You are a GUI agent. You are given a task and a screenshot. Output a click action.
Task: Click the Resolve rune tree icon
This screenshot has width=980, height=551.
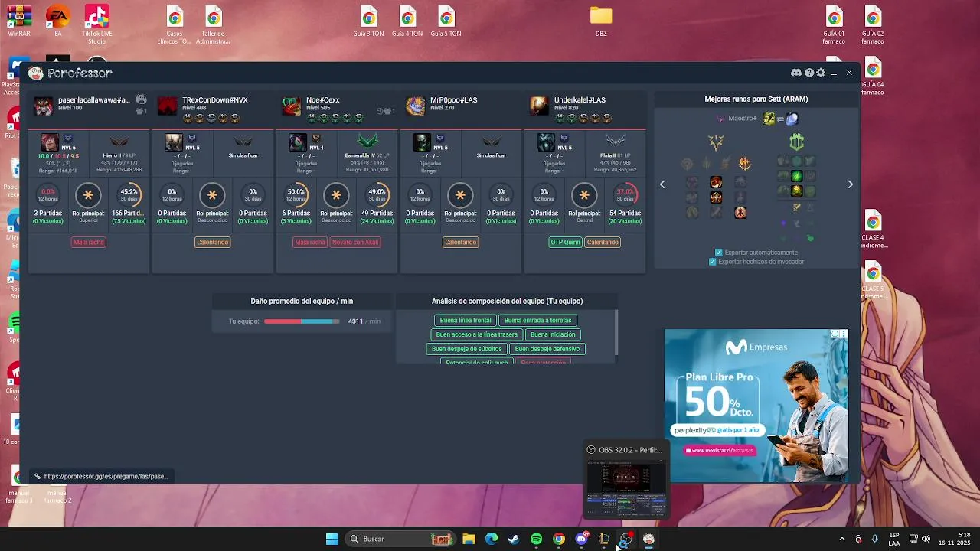(x=797, y=142)
